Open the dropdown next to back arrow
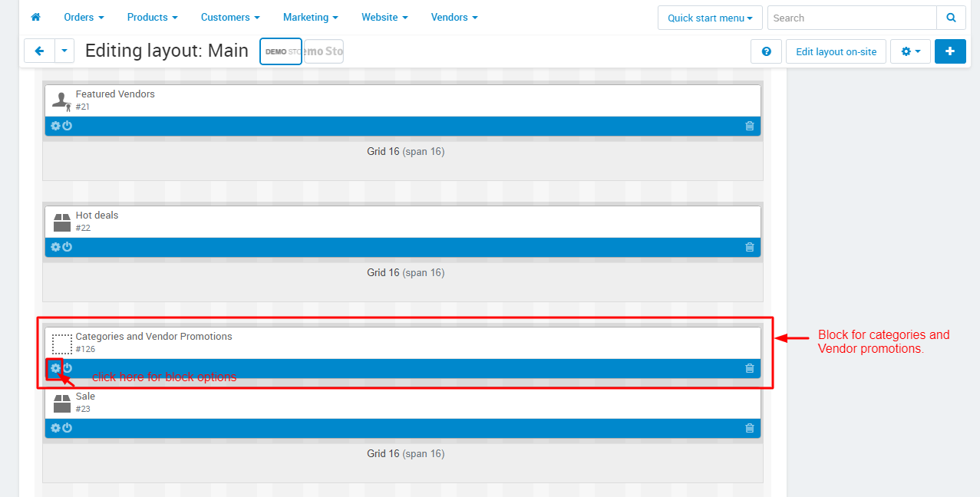The height and width of the screenshot is (497, 980). [x=64, y=51]
